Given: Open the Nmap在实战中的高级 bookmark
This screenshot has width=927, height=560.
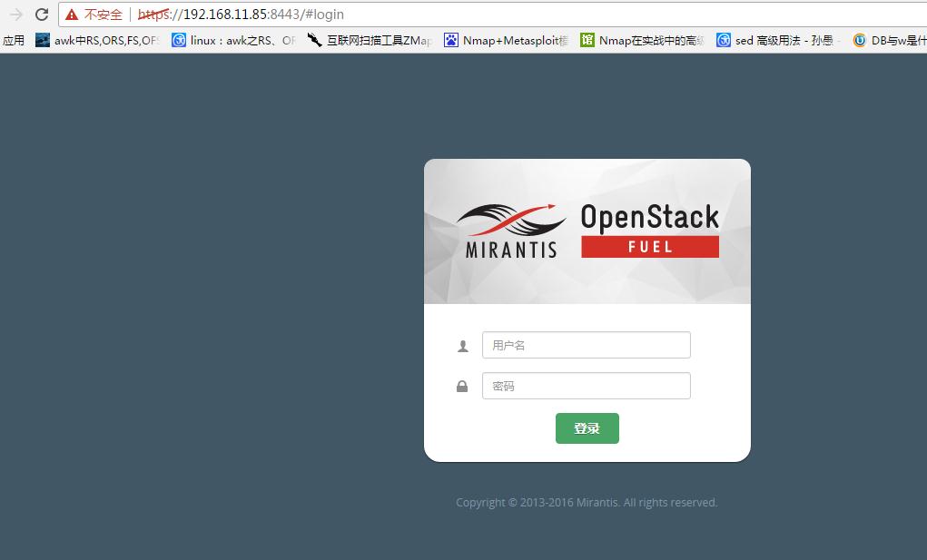Looking at the screenshot, I should tap(643, 40).
